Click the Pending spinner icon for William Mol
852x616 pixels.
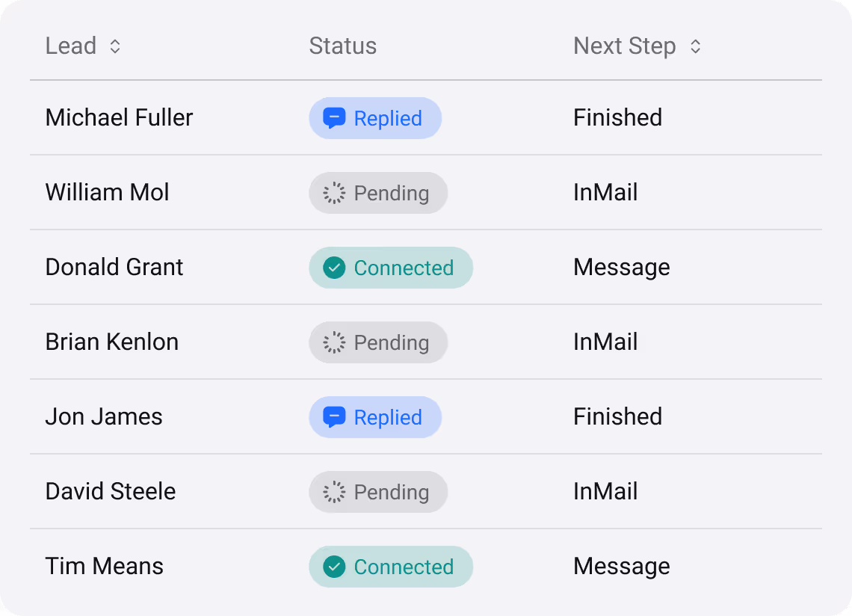(x=333, y=193)
